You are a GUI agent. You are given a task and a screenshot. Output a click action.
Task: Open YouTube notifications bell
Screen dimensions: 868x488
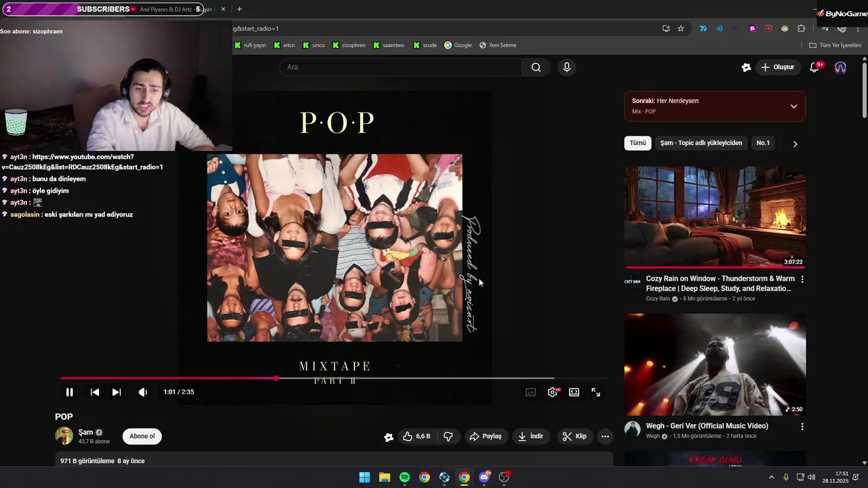815,67
